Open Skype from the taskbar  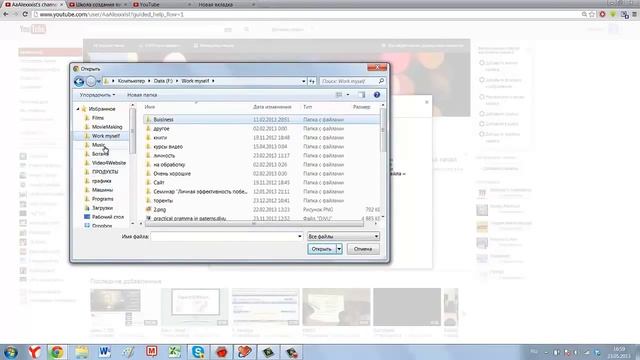[198, 352]
